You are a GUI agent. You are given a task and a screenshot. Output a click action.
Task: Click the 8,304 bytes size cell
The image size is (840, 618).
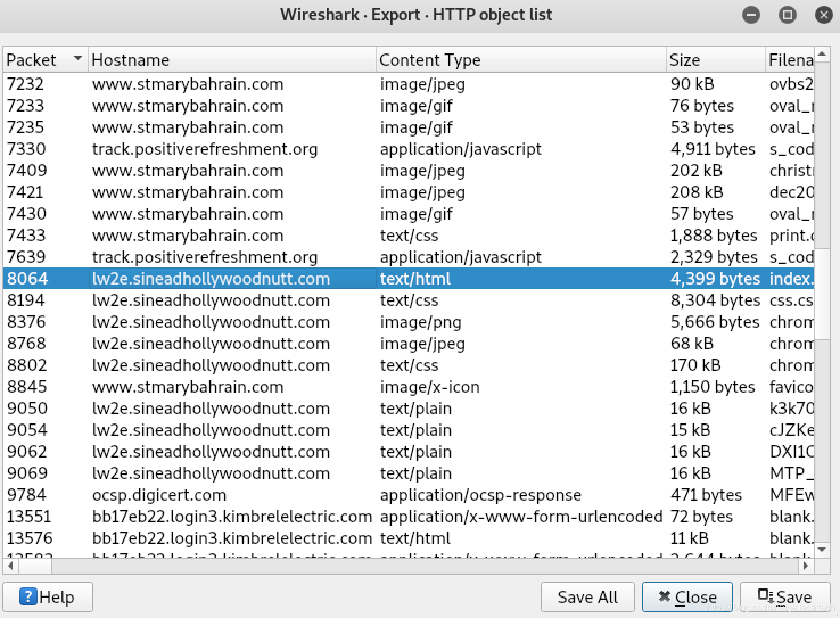click(x=715, y=300)
